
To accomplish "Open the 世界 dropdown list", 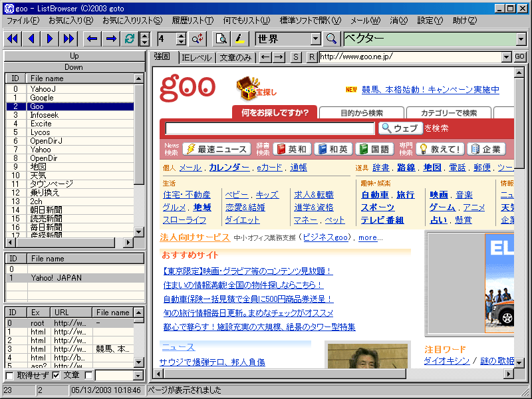I will click(x=316, y=39).
